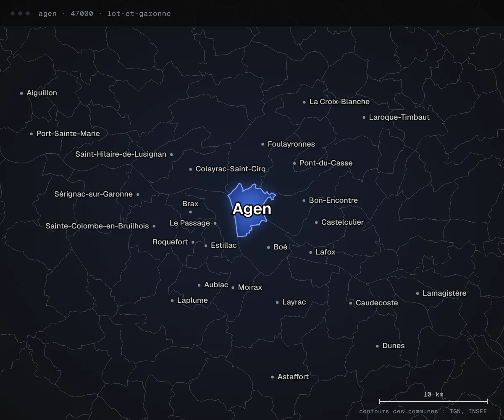
Task: Click the Roquefort map label
Action: (x=170, y=242)
